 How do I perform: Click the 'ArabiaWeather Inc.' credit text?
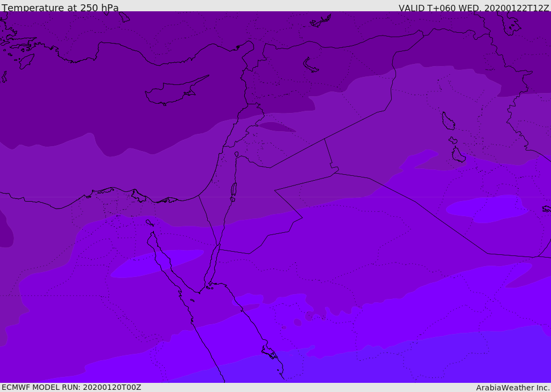click(x=513, y=388)
